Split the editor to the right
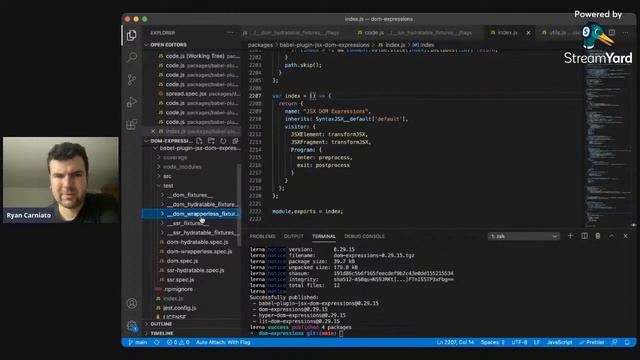The image size is (640, 360). point(612,33)
